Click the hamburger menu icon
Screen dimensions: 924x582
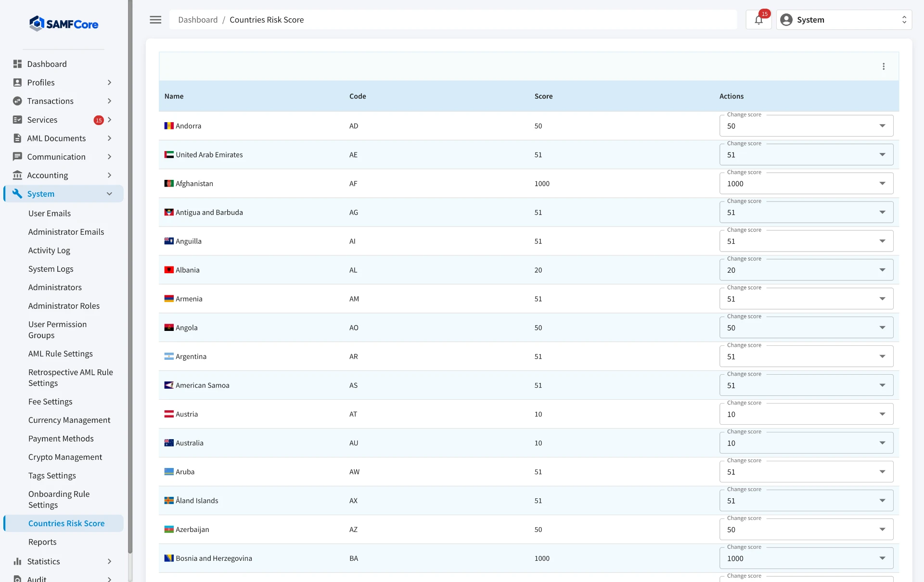[x=155, y=20]
